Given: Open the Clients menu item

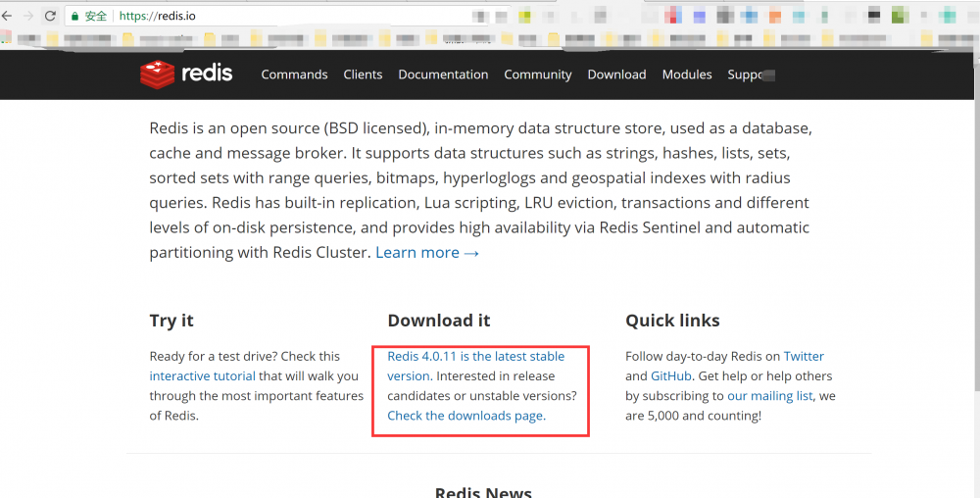Looking at the screenshot, I should click(363, 75).
